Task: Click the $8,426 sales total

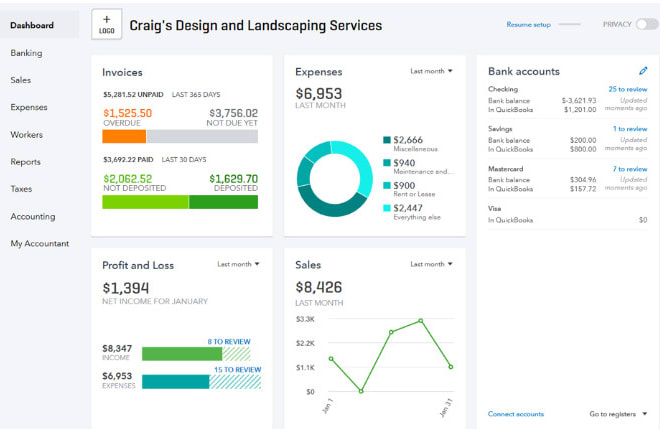Action: [x=319, y=287]
